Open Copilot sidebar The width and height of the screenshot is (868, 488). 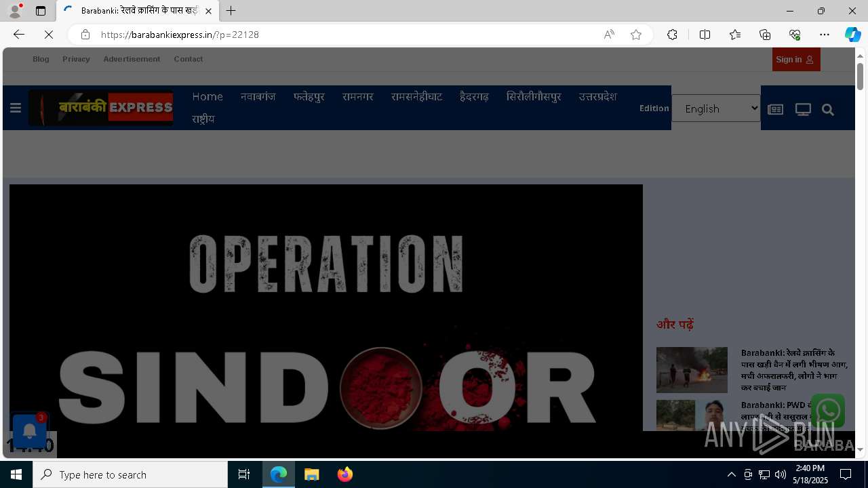pos(852,35)
